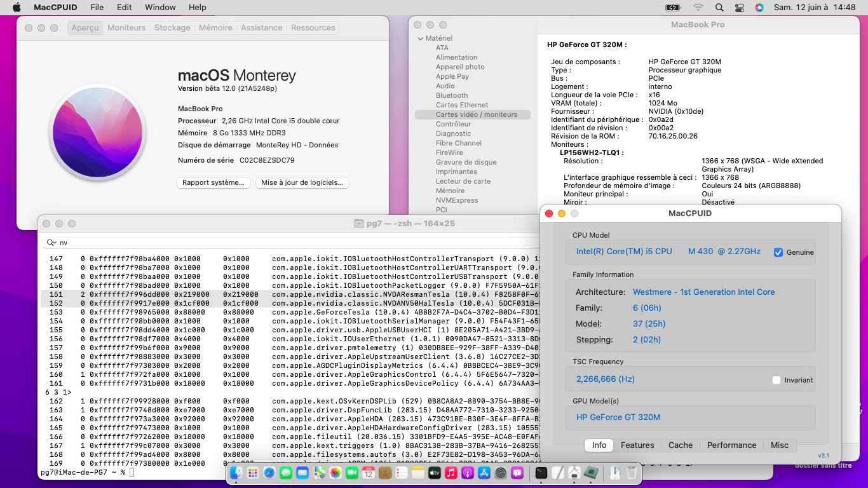This screenshot has width=868, height=488.
Task: Open Mail app in the Dock
Action: tap(302, 473)
